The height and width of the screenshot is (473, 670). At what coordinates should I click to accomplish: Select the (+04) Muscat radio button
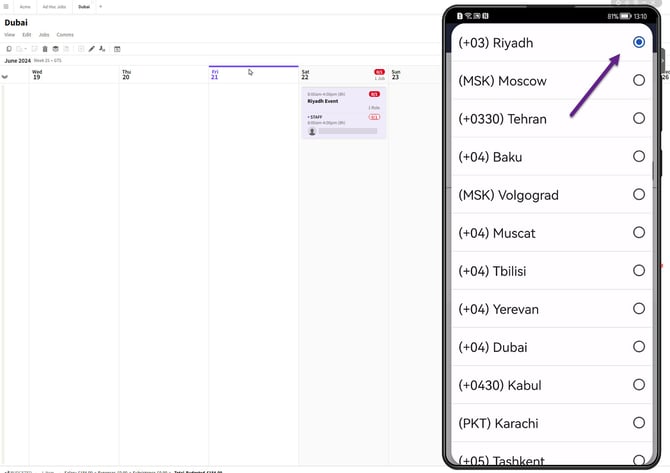pos(639,232)
